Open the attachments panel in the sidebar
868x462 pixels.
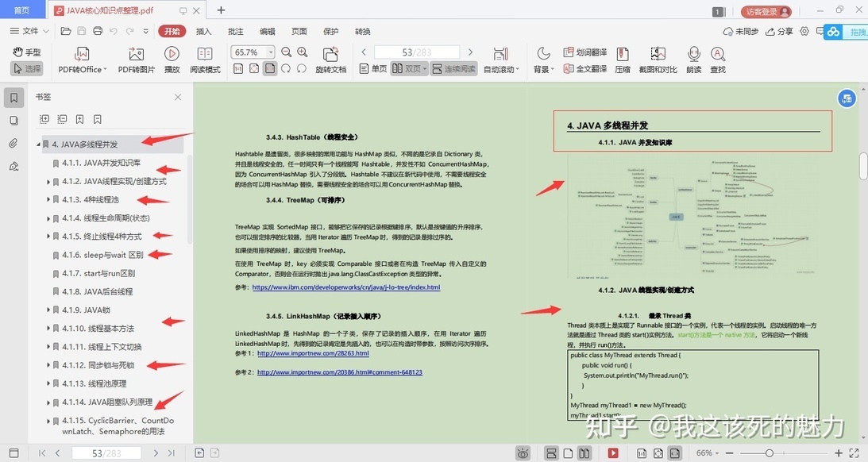[x=14, y=144]
